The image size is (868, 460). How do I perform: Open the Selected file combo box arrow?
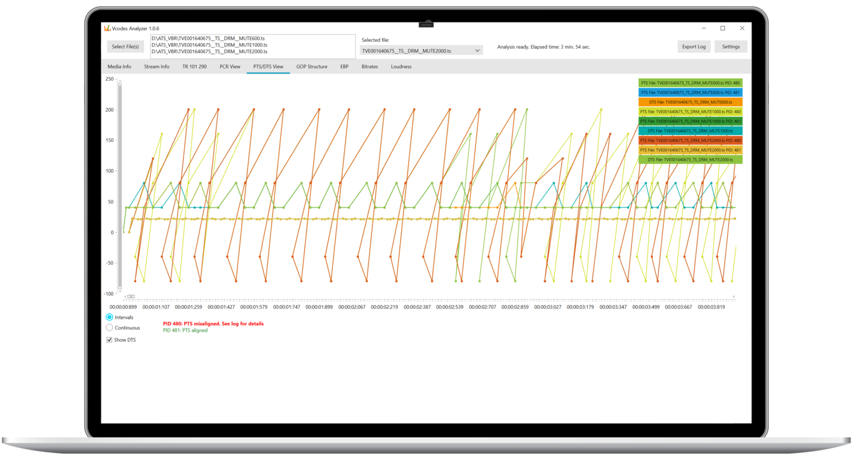(478, 50)
